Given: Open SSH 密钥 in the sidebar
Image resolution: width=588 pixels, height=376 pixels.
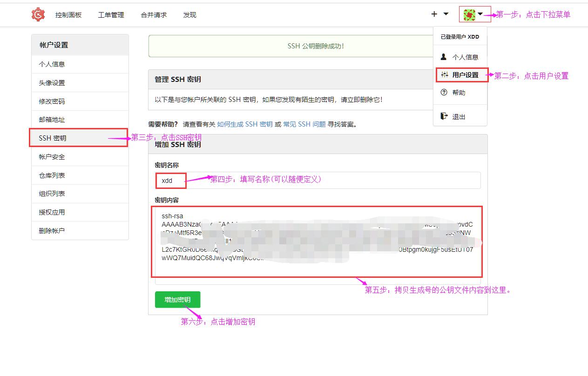Looking at the screenshot, I should click(x=80, y=138).
